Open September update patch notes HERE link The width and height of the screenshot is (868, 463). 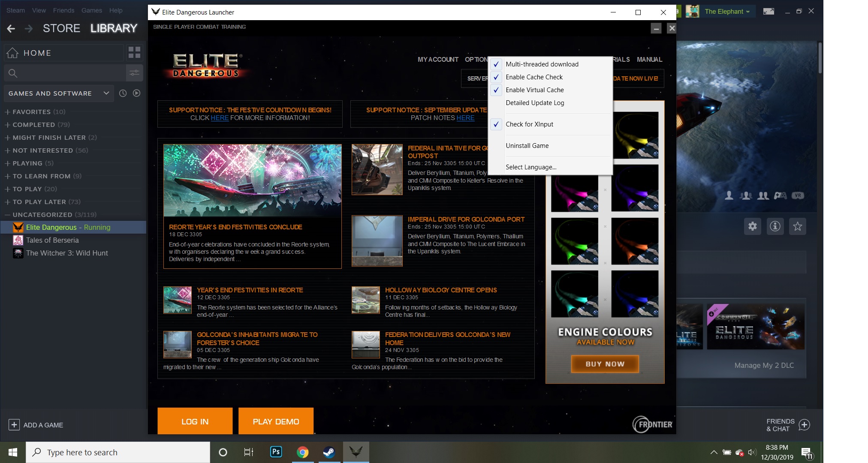[x=465, y=118]
